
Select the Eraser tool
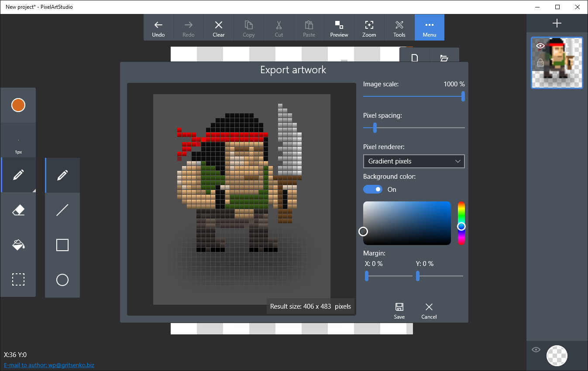tap(18, 210)
